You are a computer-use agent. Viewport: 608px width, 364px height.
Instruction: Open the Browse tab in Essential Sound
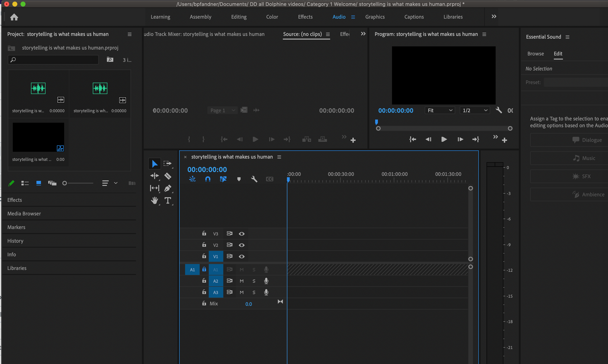pos(535,54)
